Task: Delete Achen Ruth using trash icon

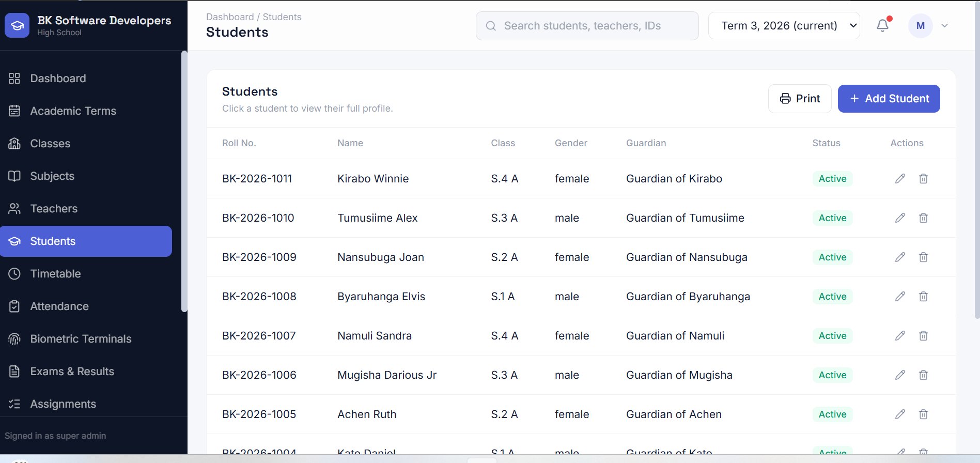Action: point(923,414)
